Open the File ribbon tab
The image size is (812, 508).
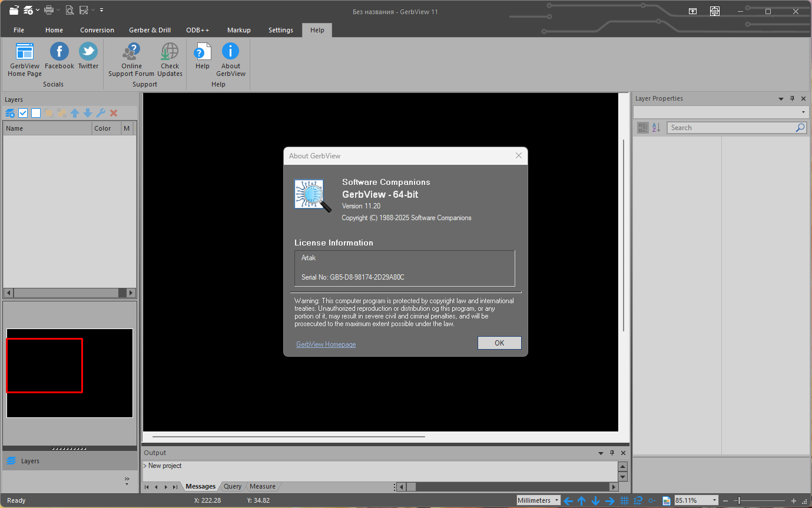(x=19, y=30)
